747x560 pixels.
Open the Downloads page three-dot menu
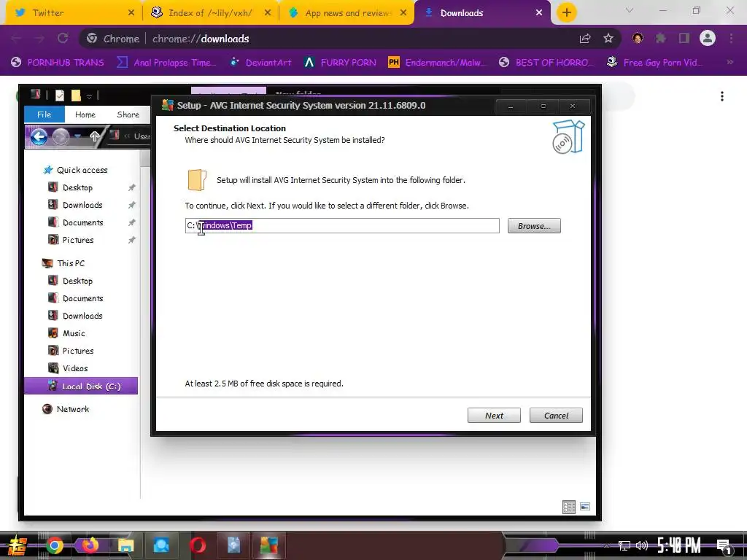pyautogui.click(x=722, y=96)
